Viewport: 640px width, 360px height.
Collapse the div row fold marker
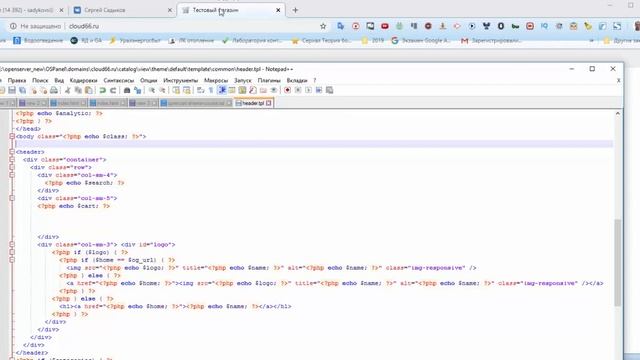tap(12, 167)
